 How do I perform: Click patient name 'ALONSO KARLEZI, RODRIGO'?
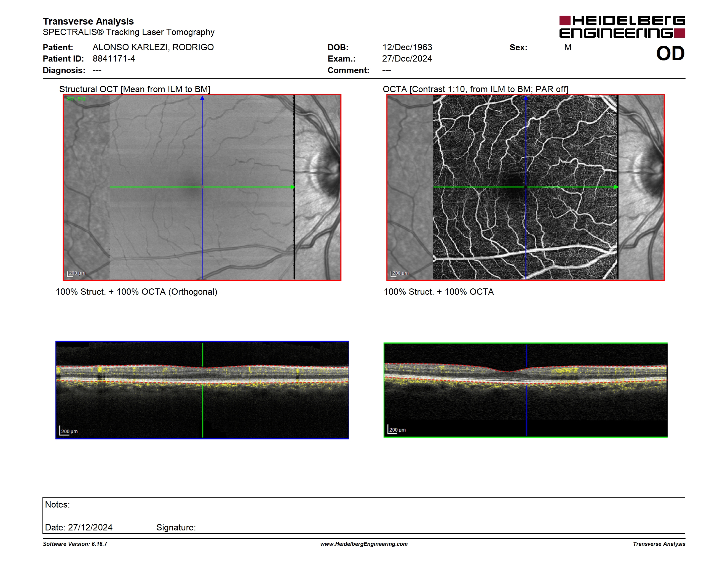[x=153, y=47]
